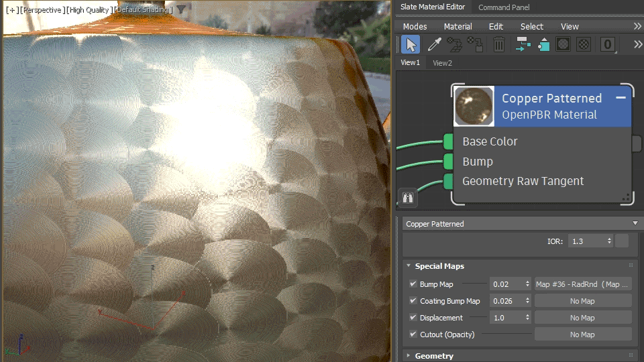Toggle Show Background in Preview icon
The image size is (644, 362).
click(x=583, y=44)
